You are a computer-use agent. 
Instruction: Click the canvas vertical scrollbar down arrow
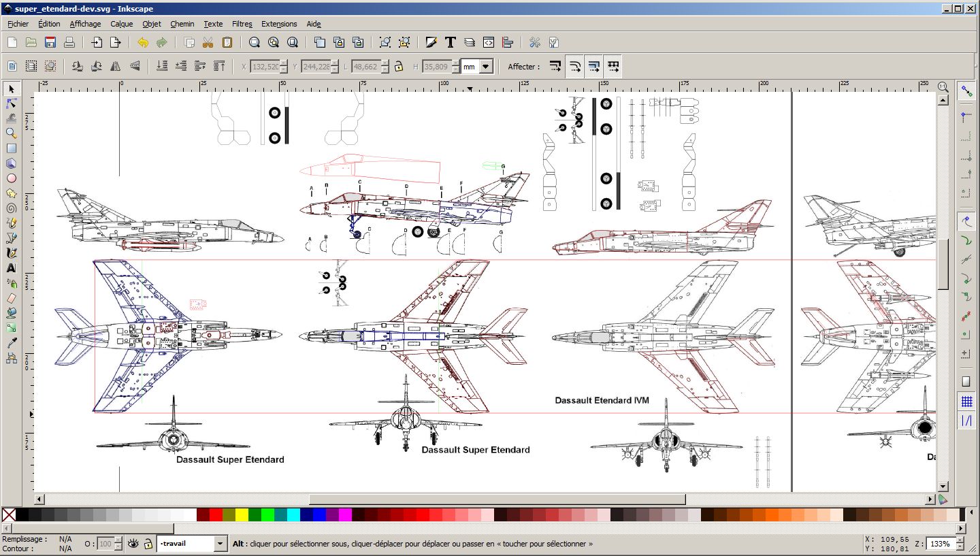click(943, 487)
